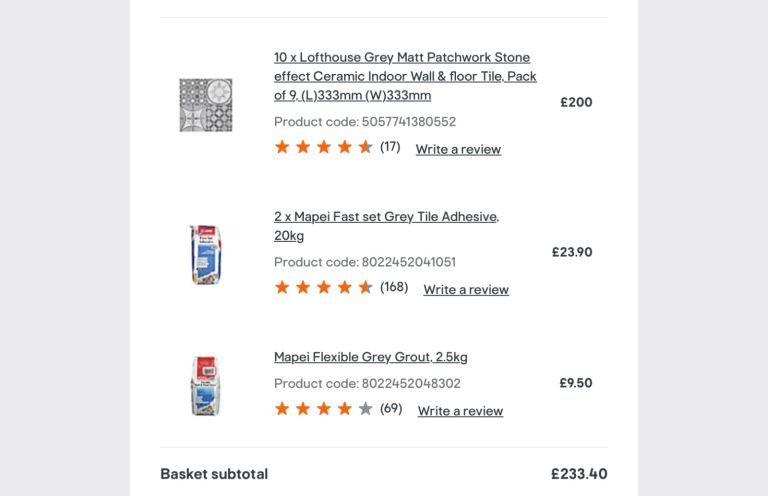This screenshot has height=496, width=768.
Task: Click the Lofthouse Grey tile product thumbnail
Action: 205,105
